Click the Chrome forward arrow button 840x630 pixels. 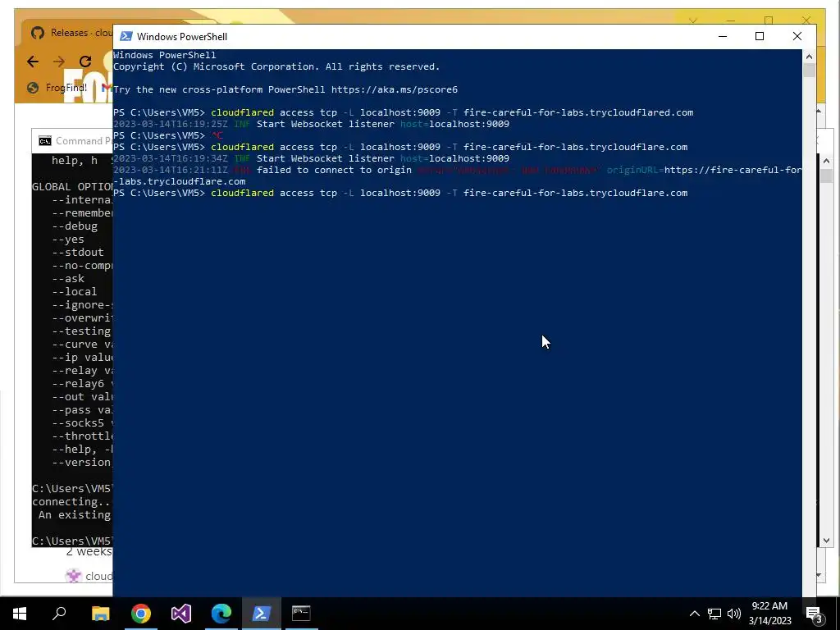[59, 62]
